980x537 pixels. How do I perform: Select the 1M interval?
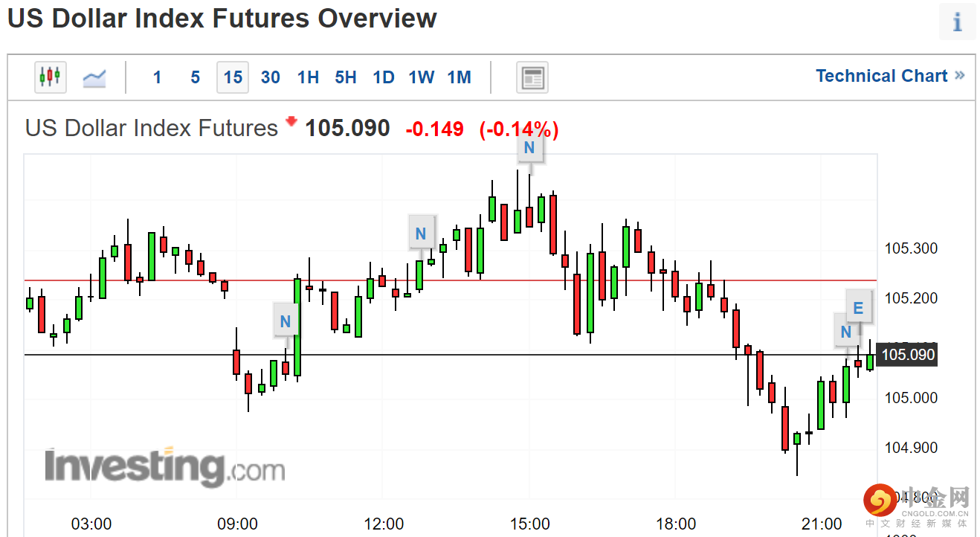(x=460, y=77)
